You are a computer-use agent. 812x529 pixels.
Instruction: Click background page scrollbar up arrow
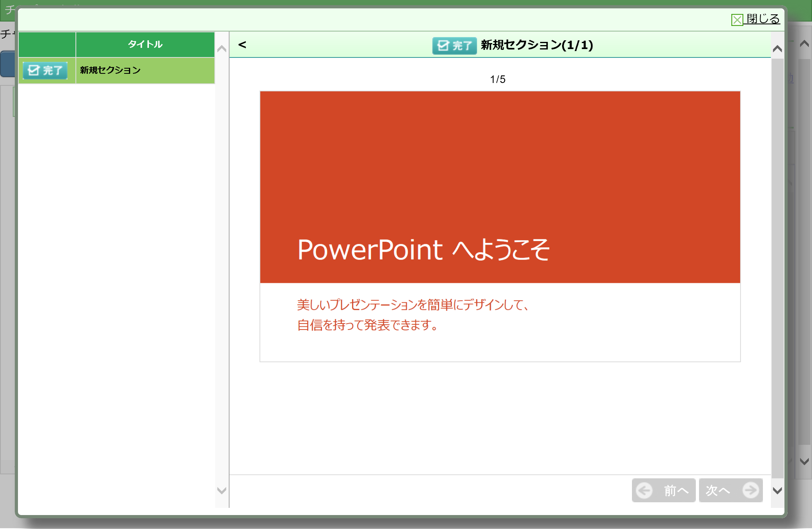(x=804, y=43)
